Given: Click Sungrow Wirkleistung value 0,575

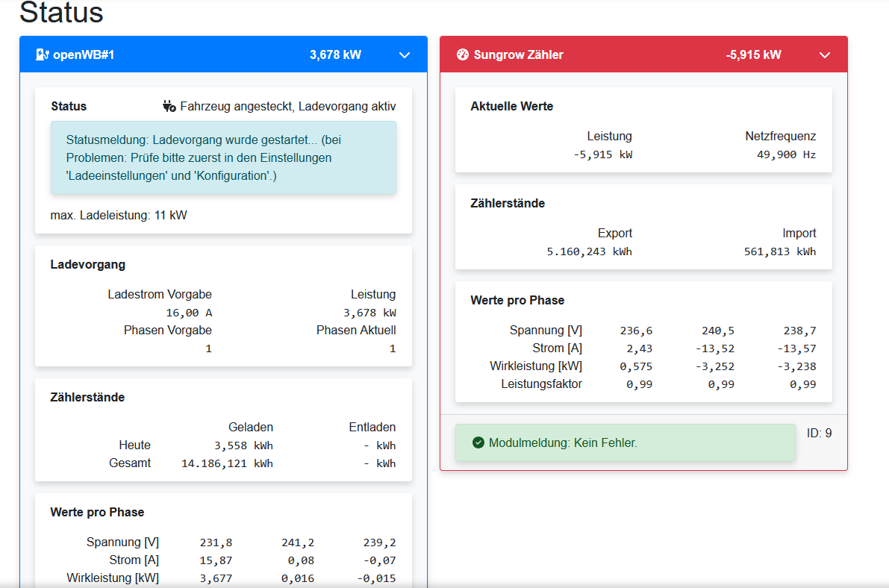Looking at the screenshot, I should [x=636, y=366].
